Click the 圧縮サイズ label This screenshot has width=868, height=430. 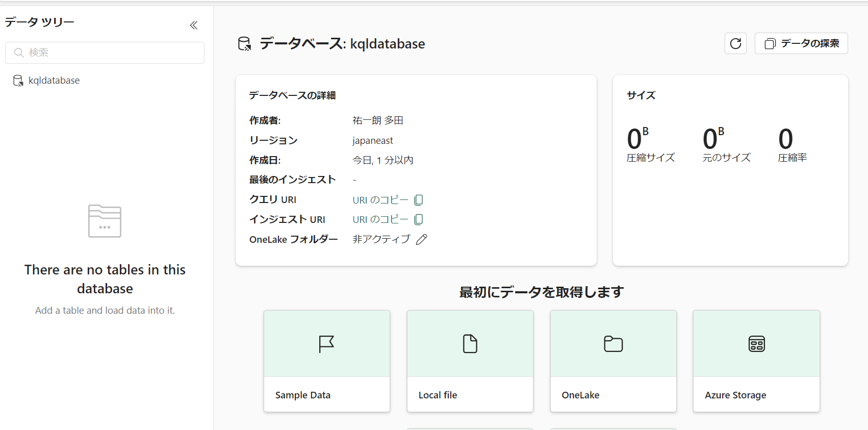tap(651, 158)
